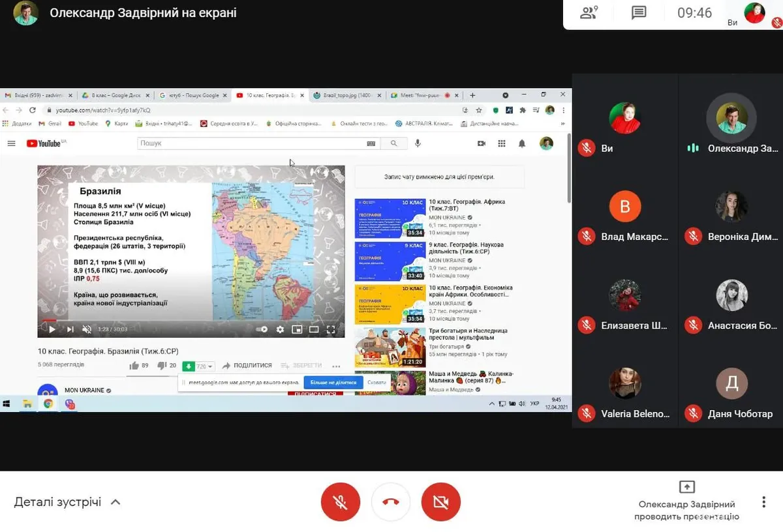783x532 pixels.
Task: Open the YouTube hamburger guide menu in shared screen
Action: pyautogui.click(x=11, y=143)
